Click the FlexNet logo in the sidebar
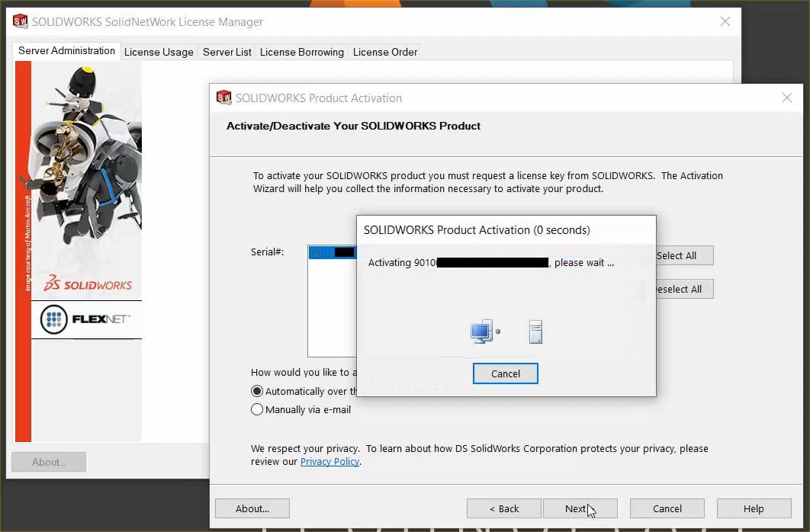The height and width of the screenshot is (532, 810). point(85,319)
